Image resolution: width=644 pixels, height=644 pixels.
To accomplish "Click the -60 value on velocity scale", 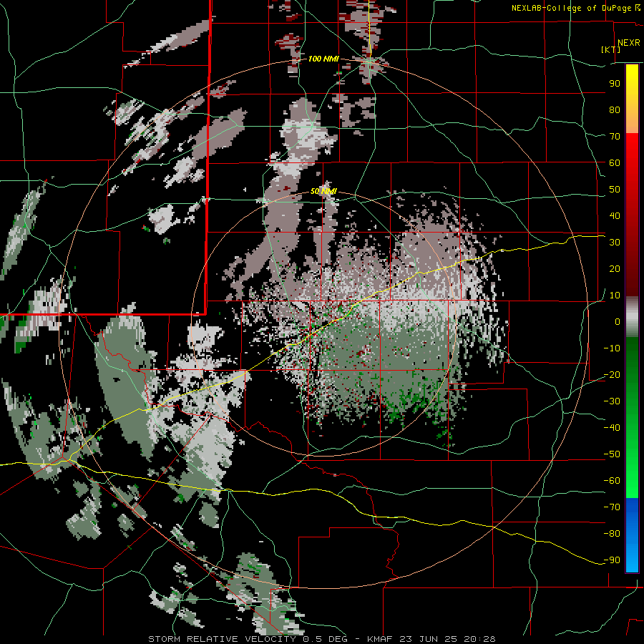I will pos(612,481).
